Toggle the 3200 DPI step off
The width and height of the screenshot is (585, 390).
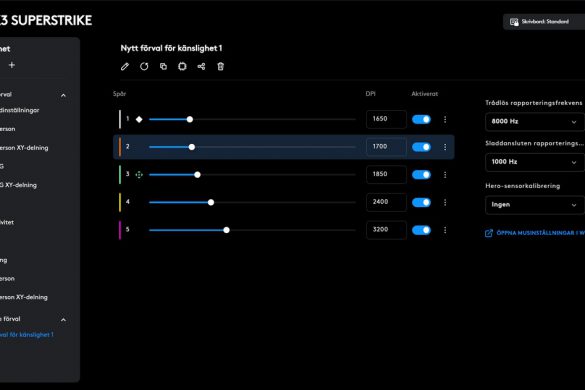(x=421, y=230)
